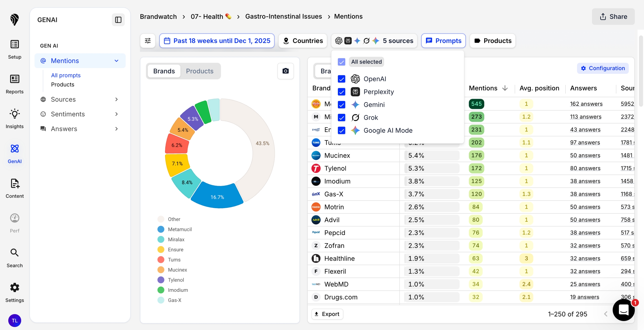Click the Share button
Screen dimensions: 644x330
[x=613, y=17]
